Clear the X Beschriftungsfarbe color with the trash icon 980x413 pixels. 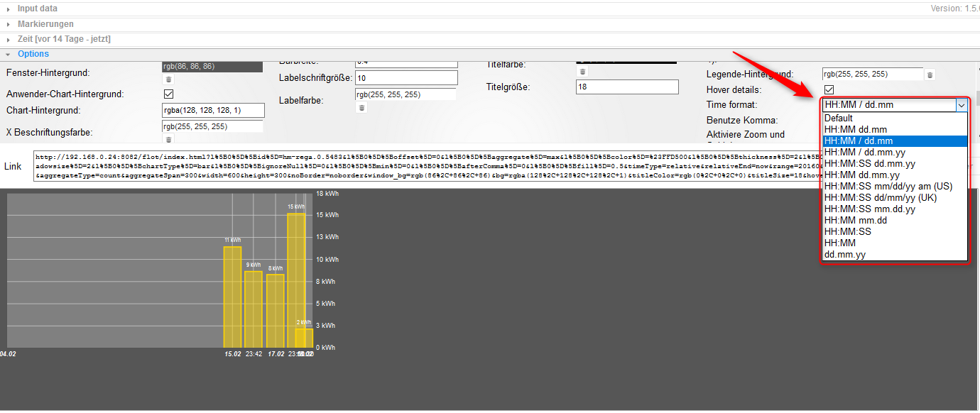[168, 139]
